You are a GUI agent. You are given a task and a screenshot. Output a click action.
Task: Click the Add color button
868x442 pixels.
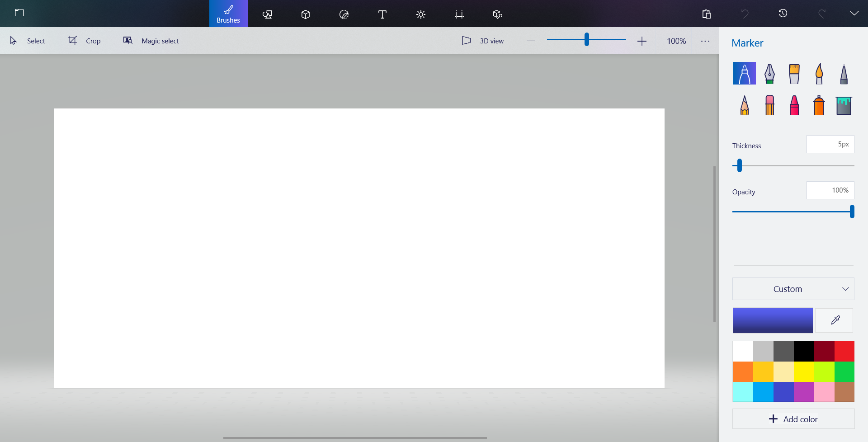tap(793, 419)
